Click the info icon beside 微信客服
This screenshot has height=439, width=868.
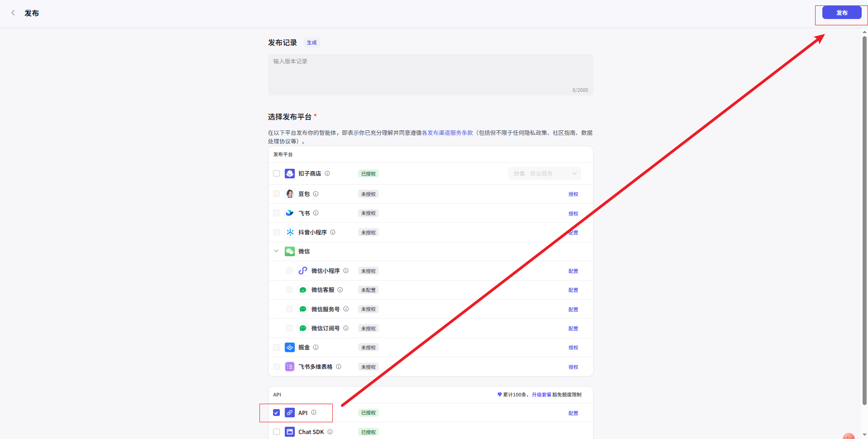[x=340, y=290]
